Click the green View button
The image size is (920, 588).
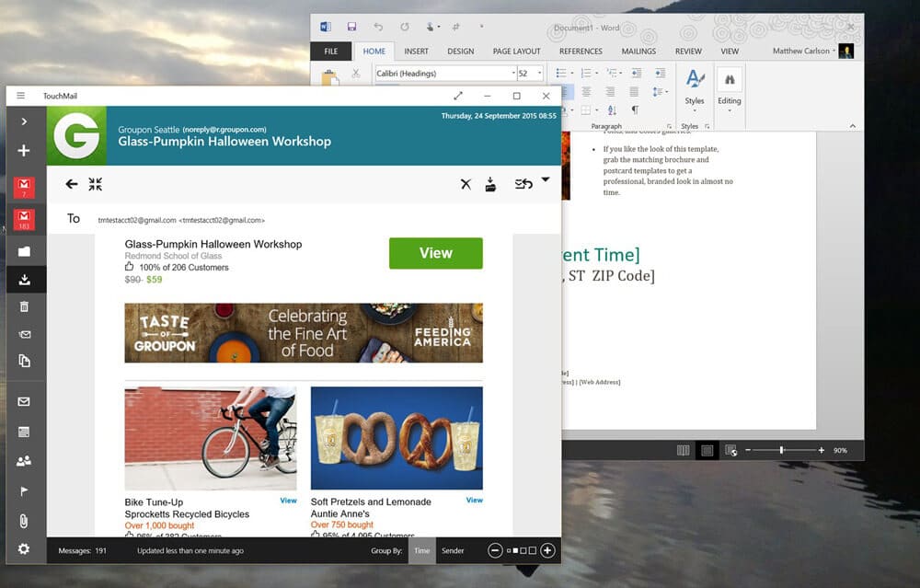(x=435, y=253)
